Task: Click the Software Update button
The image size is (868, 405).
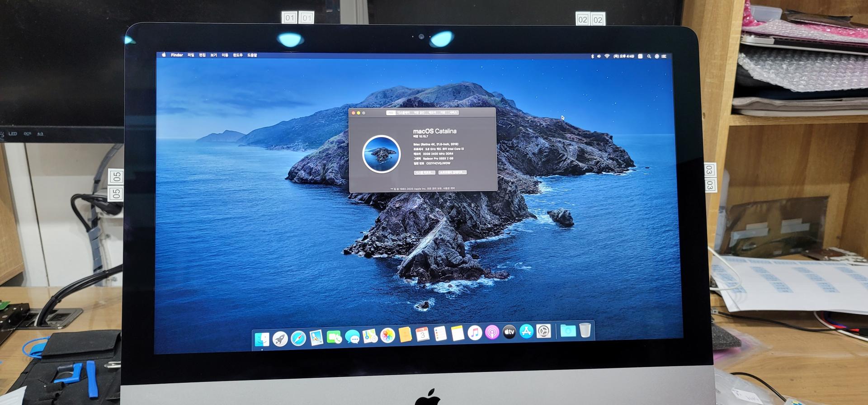Action: click(x=453, y=172)
